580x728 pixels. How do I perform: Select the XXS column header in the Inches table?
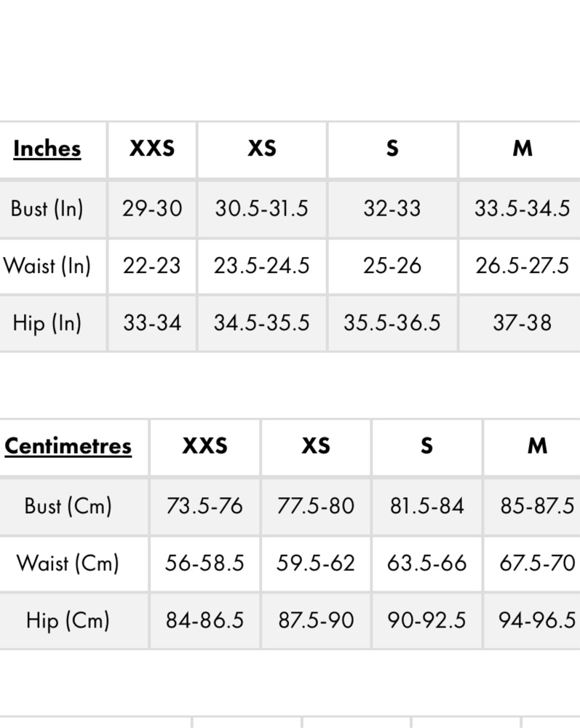151,149
